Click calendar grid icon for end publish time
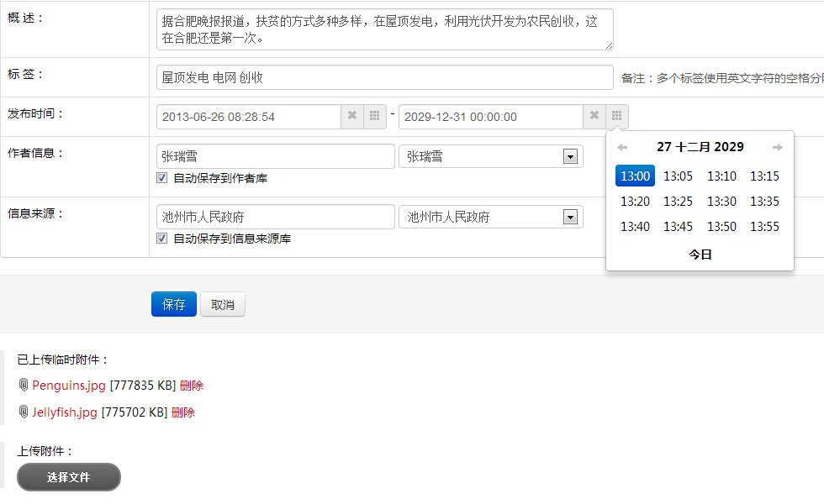The width and height of the screenshot is (824, 504). click(x=617, y=116)
